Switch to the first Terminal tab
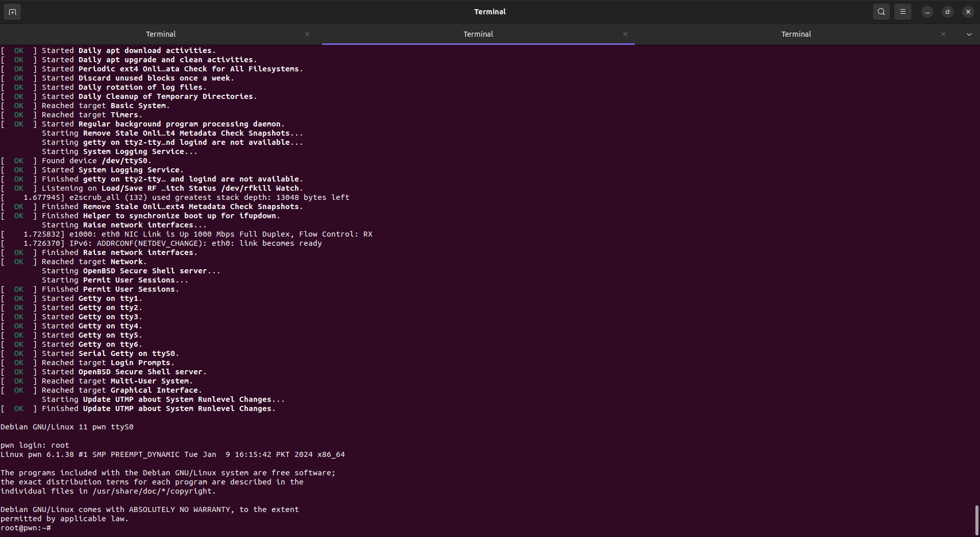 [x=161, y=34]
